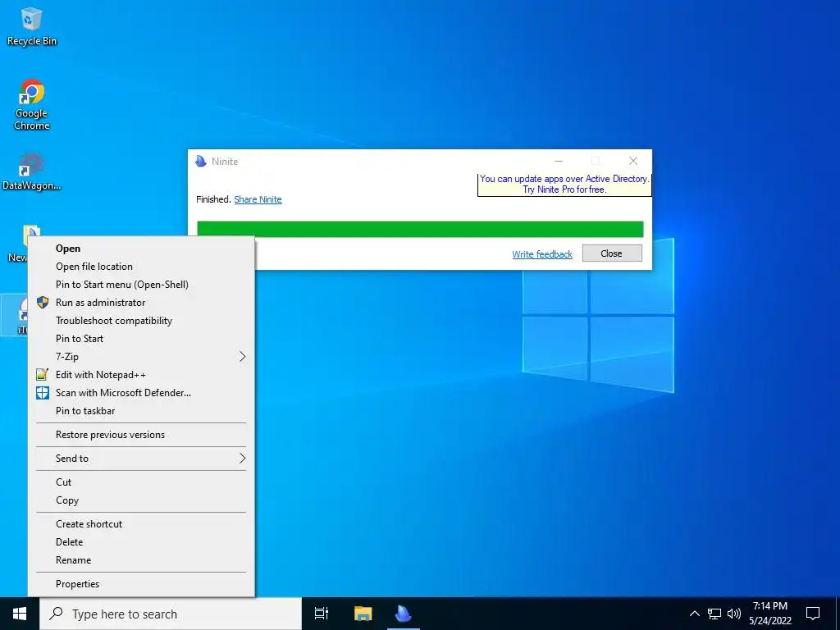Click the Close button in Ninite
The image size is (840, 630).
612,253
